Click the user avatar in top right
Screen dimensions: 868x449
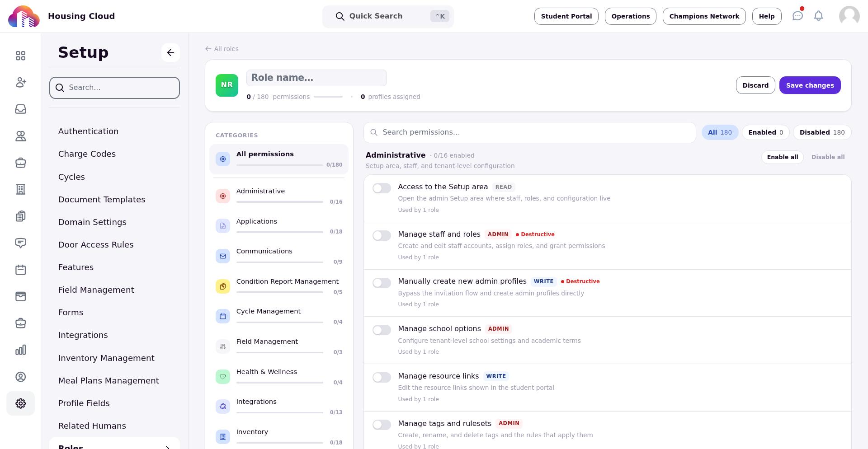point(849,16)
